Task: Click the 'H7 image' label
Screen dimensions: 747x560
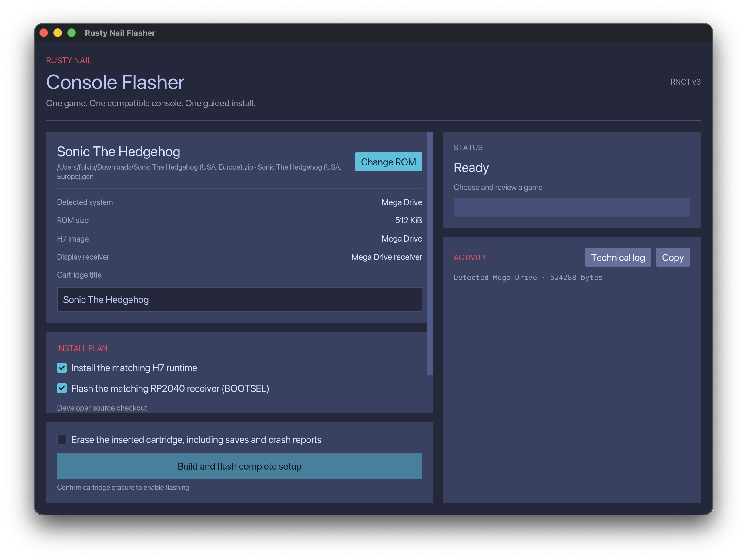Action: tap(73, 239)
